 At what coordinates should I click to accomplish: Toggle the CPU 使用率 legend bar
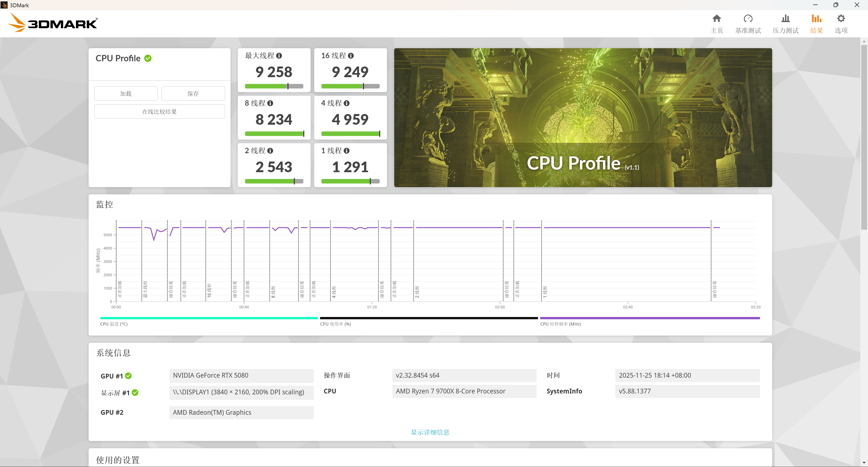[x=429, y=318]
